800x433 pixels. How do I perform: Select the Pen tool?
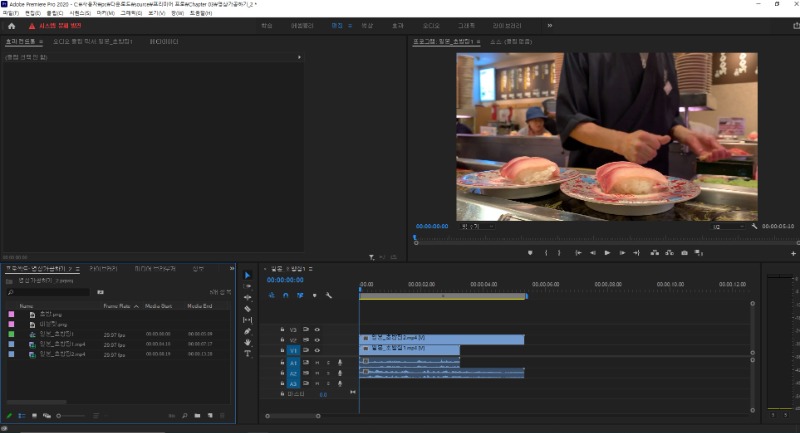pos(247,331)
